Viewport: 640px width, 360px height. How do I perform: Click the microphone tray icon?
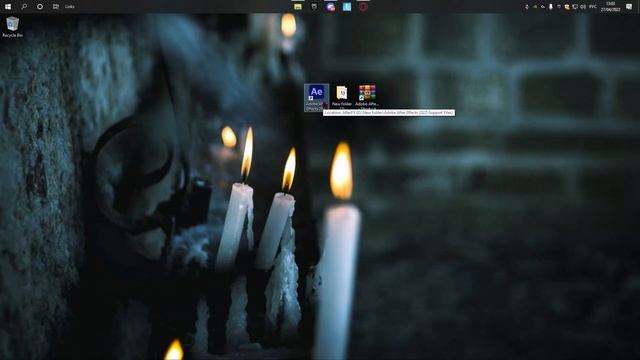[551, 7]
